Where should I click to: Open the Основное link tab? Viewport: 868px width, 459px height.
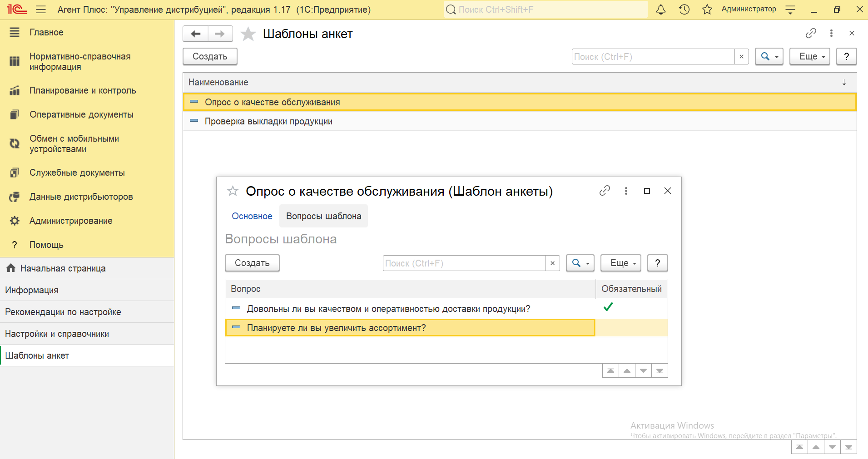(252, 216)
